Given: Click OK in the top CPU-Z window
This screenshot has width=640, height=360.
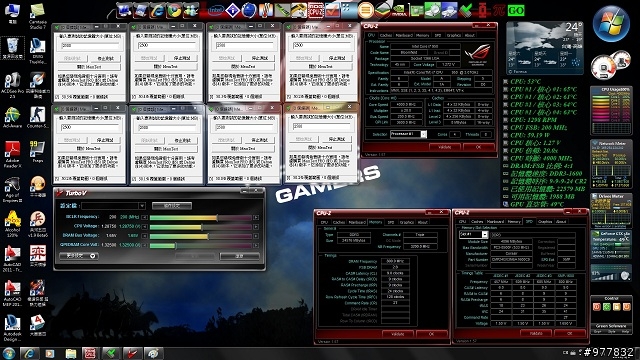Looking at the screenshot, I should click(x=478, y=147).
